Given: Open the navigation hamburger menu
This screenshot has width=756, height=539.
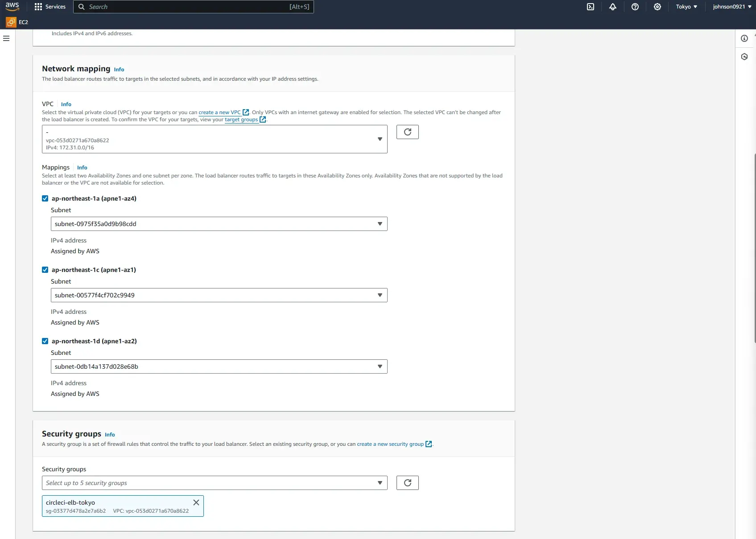Looking at the screenshot, I should pos(6,38).
